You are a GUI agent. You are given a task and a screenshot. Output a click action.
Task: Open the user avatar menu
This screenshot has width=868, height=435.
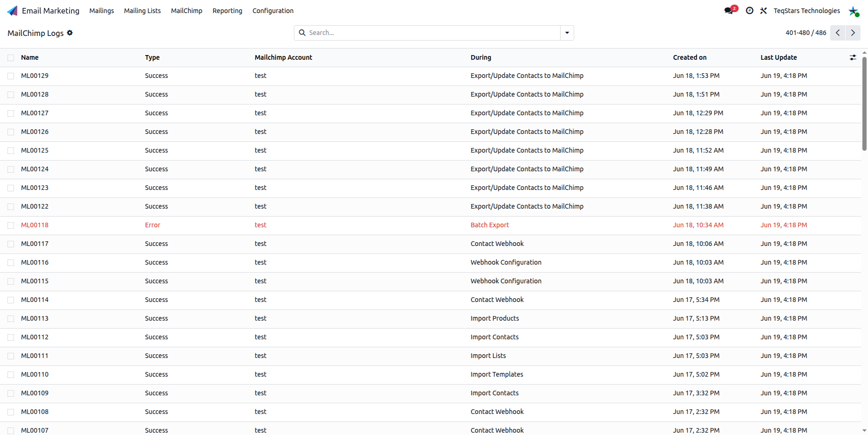854,11
